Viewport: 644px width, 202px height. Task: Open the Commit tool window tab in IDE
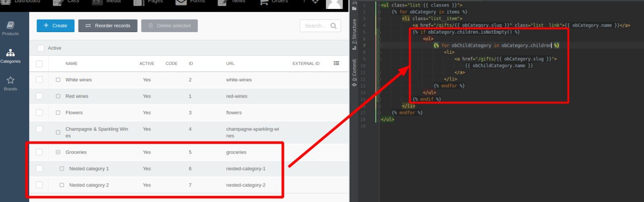point(354,72)
